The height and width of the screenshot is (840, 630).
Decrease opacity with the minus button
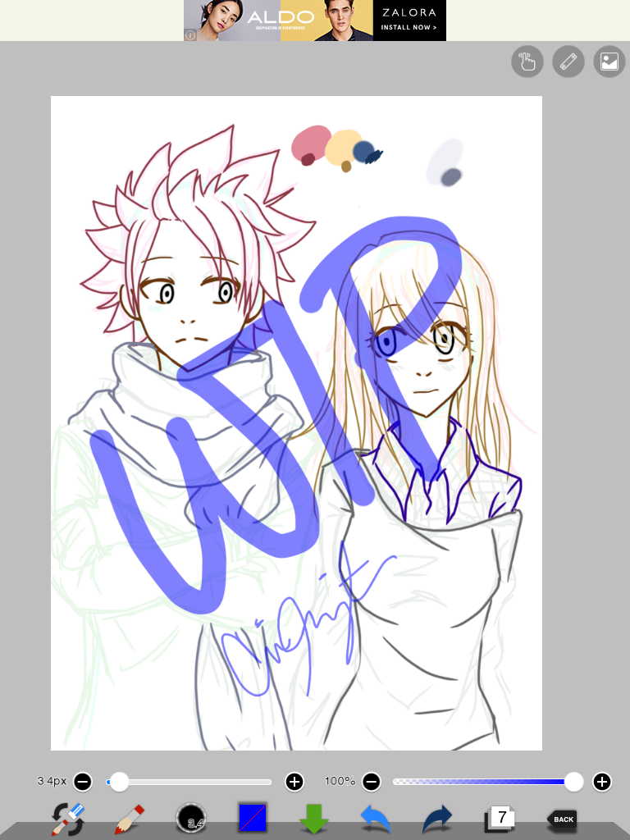[372, 782]
